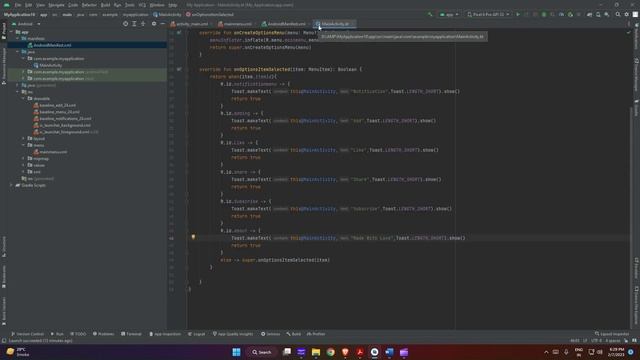Switch to the mainmenu.xml editor tab
This screenshot has height=360, width=640.
[x=236, y=24]
